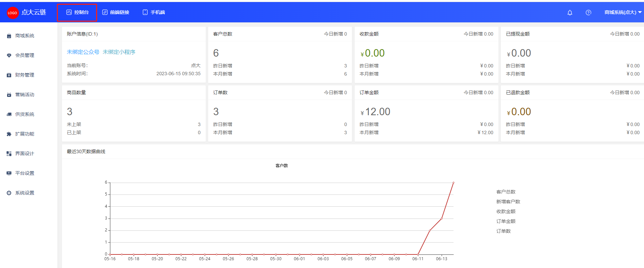Click the 账户信息(ID:1) header
This screenshot has width=644, height=268.
[x=82, y=34]
